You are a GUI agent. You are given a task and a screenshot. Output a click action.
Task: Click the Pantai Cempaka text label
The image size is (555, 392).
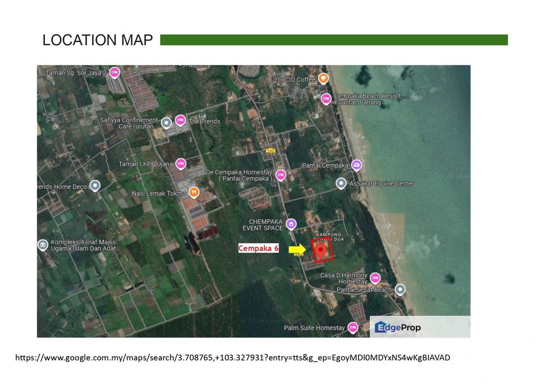(x=325, y=165)
